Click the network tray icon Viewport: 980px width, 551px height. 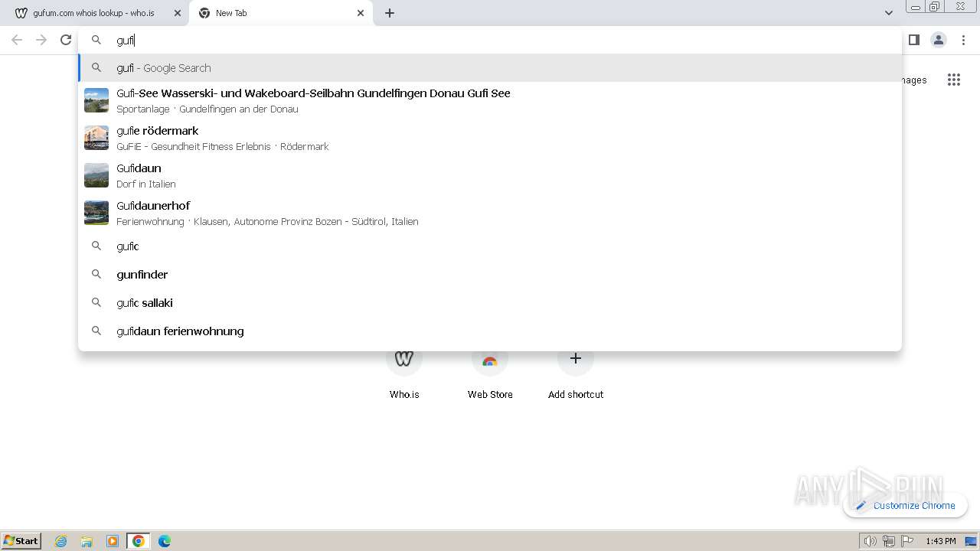coord(888,541)
